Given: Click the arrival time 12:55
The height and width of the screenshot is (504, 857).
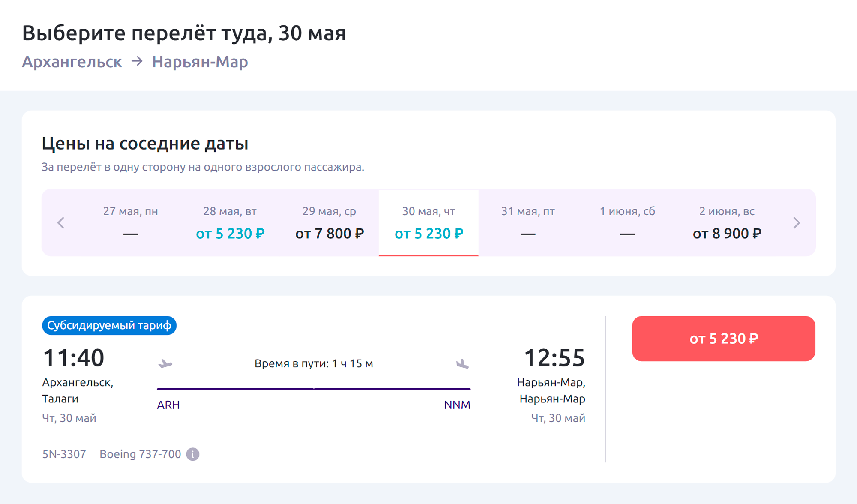Looking at the screenshot, I should coord(554,358).
